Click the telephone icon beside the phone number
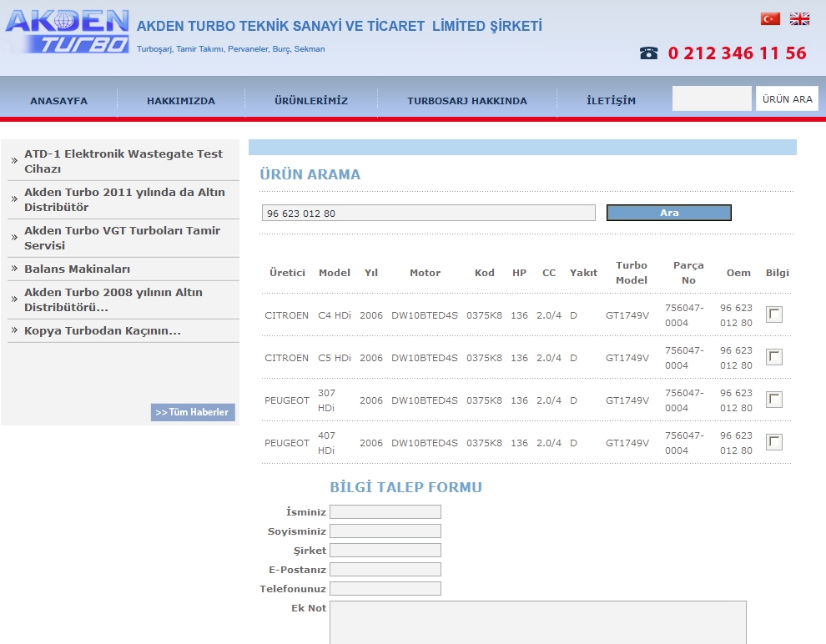Image resolution: width=826 pixels, height=644 pixels. pos(648,53)
